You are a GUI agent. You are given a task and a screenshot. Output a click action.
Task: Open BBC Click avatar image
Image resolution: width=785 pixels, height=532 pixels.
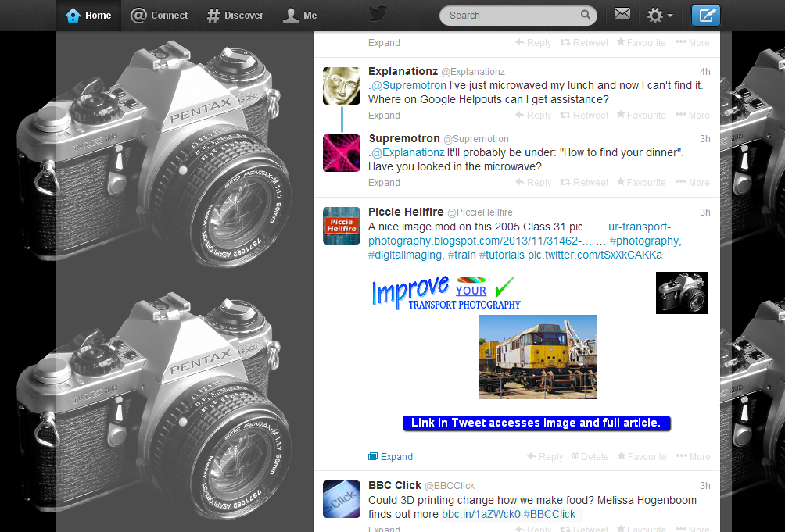[342, 499]
